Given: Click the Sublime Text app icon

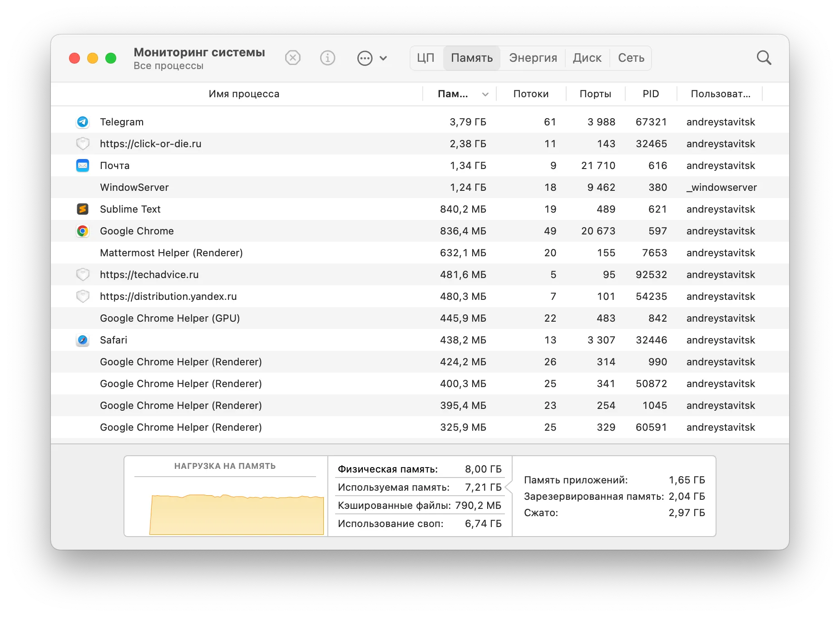Looking at the screenshot, I should (x=83, y=209).
